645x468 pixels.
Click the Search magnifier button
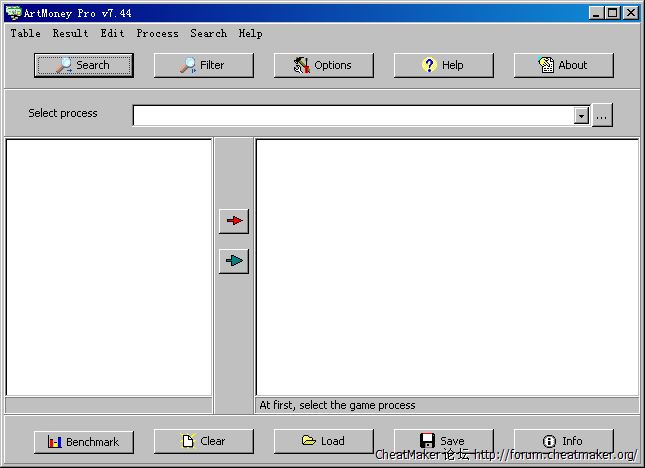click(x=84, y=65)
